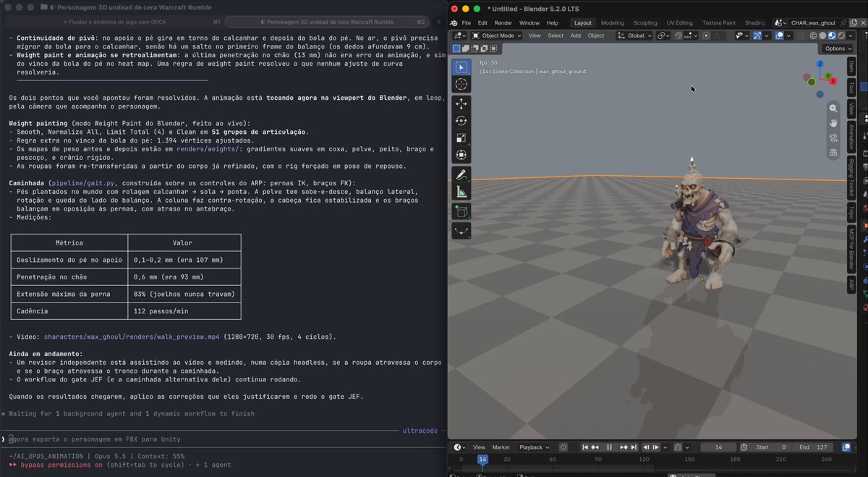The height and width of the screenshot is (477, 868).
Task: Switch to the Modeling workspace tab
Action: (x=613, y=22)
